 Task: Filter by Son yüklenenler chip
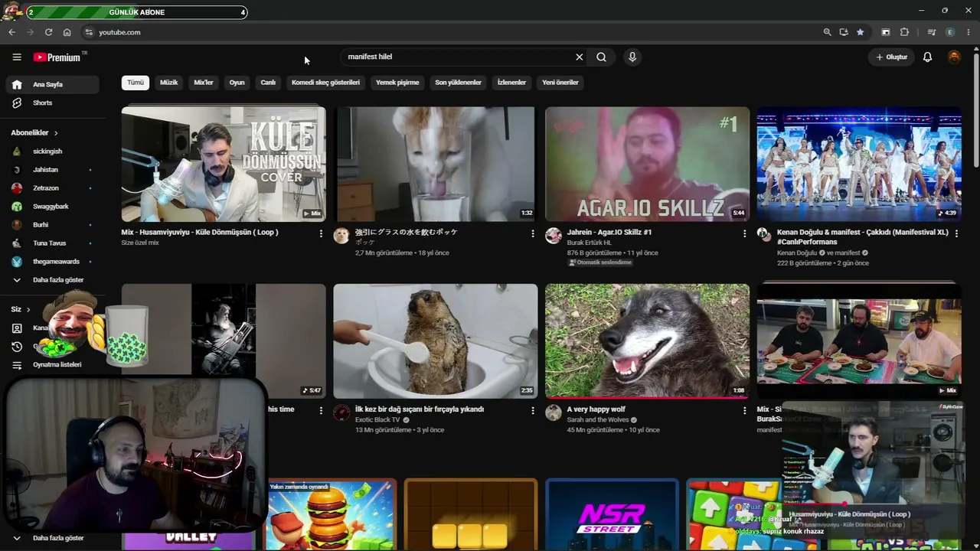458,82
